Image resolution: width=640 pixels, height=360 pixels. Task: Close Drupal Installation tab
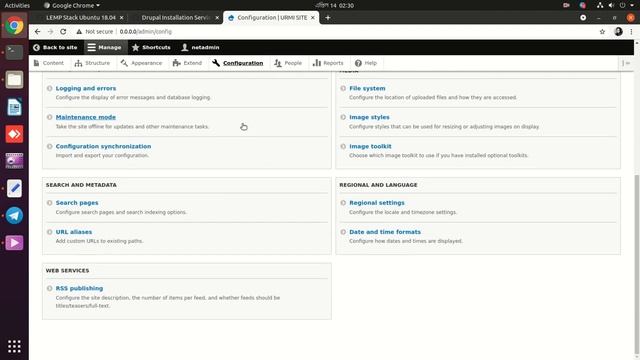click(217, 18)
